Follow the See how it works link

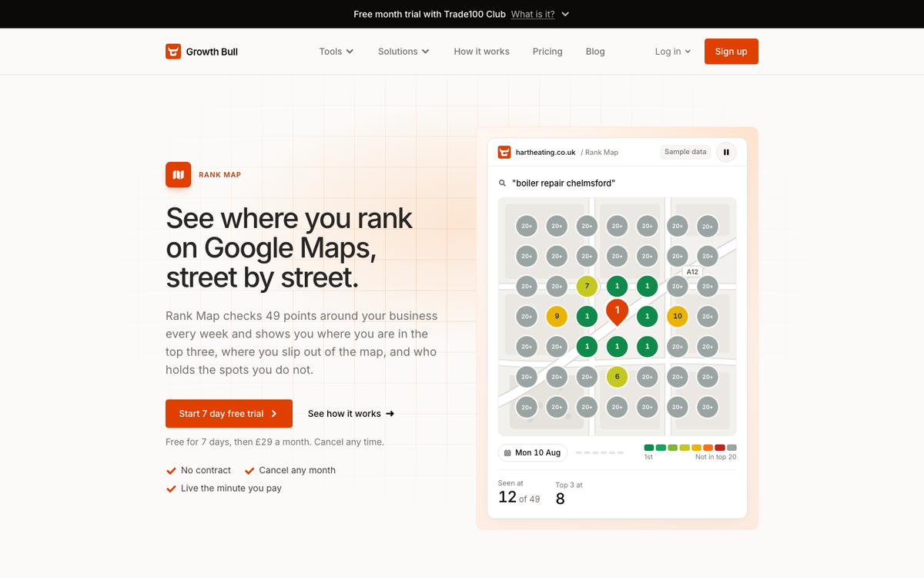(351, 414)
